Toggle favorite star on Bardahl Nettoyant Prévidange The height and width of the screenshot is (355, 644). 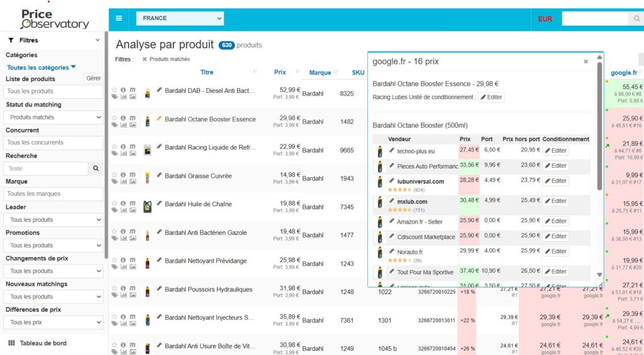(114, 259)
